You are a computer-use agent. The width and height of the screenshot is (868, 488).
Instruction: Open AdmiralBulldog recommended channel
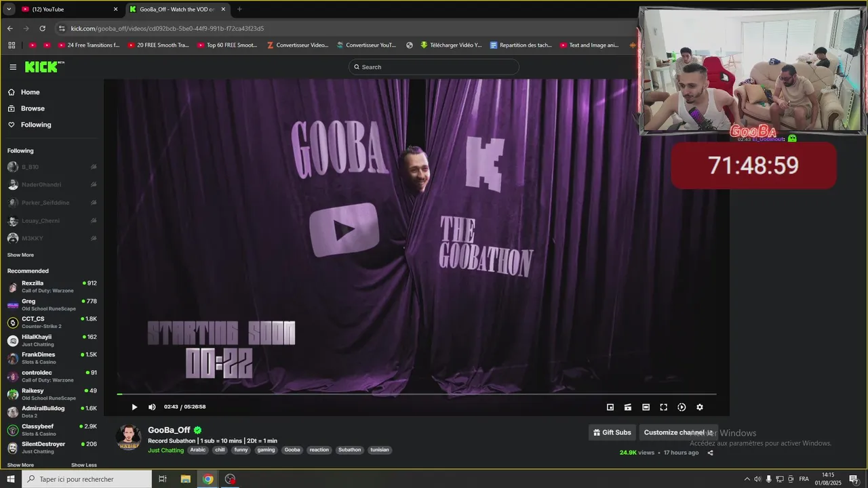point(52,412)
